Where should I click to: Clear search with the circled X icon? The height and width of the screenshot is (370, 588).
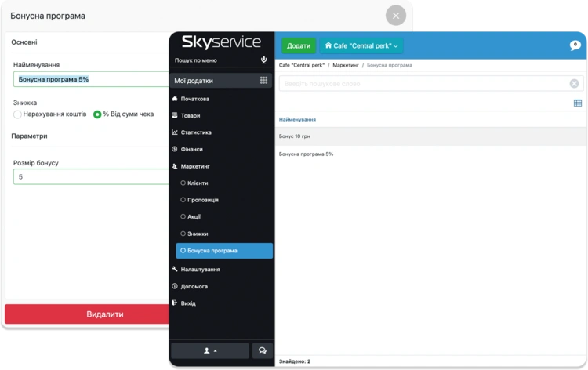click(x=574, y=84)
